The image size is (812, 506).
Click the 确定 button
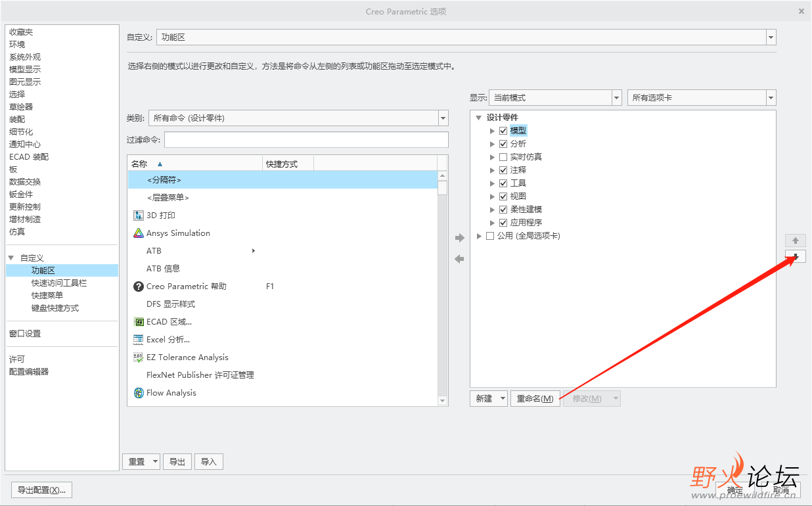pos(736,490)
